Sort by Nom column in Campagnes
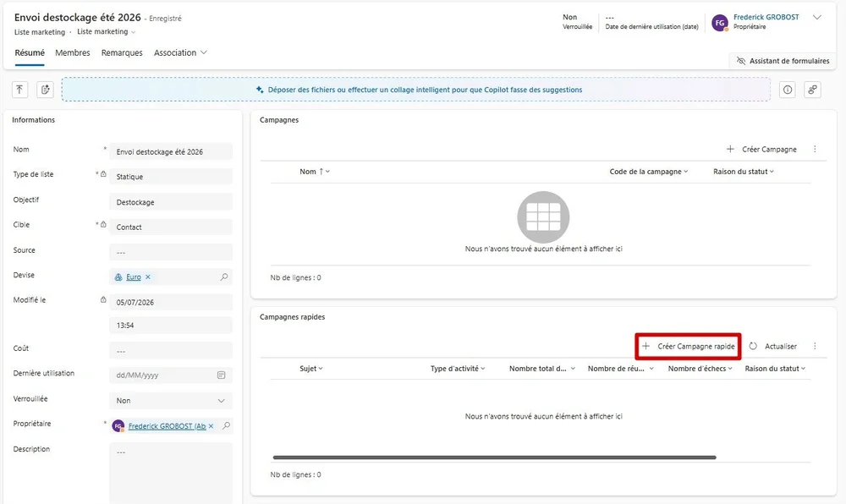The image size is (846, 504). point(315,172)
